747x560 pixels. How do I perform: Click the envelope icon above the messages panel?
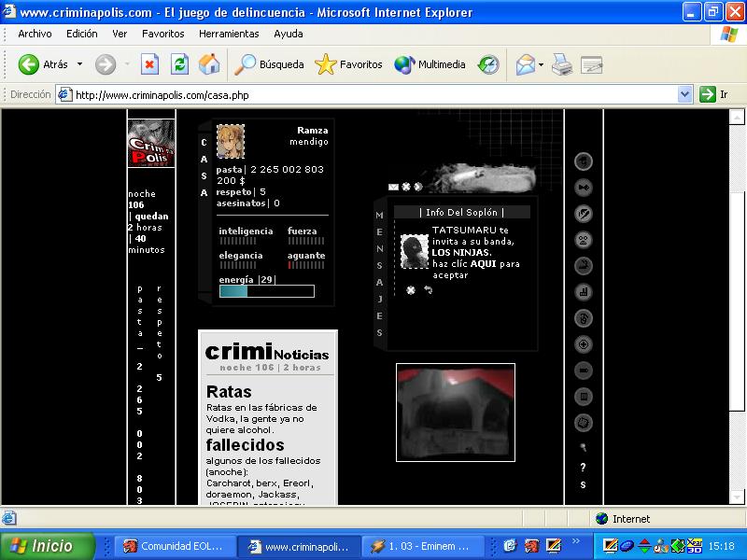tap(393, 187)
